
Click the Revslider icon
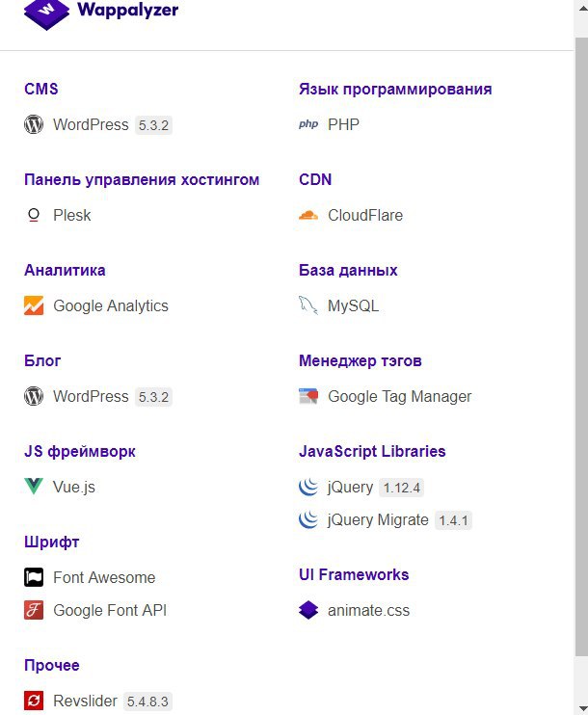click(34, 701)
